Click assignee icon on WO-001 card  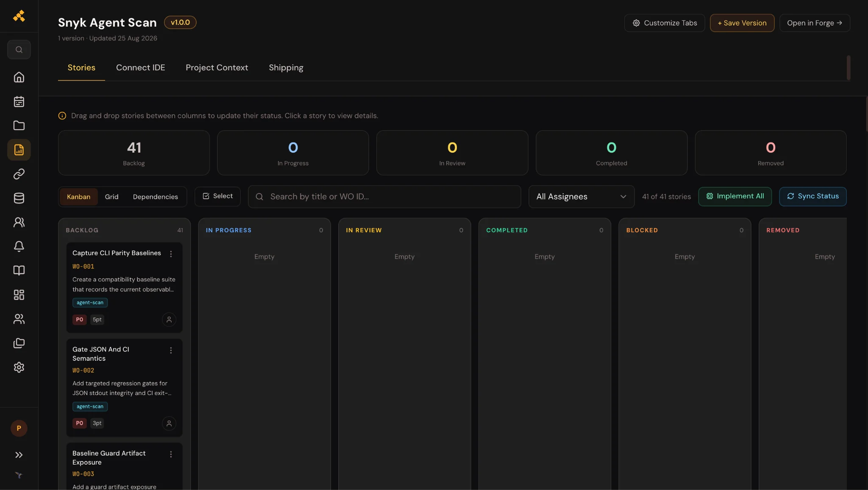tap(169, 320)
